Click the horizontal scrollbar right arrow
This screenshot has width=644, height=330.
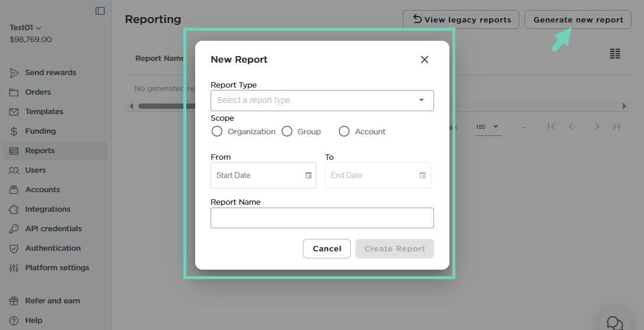(x=624, y=106)
